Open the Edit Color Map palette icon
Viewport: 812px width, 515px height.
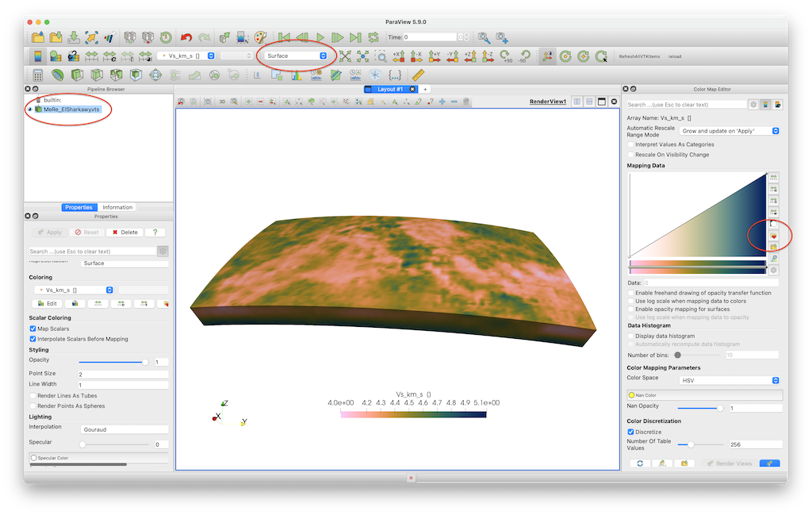pos(260,37)
